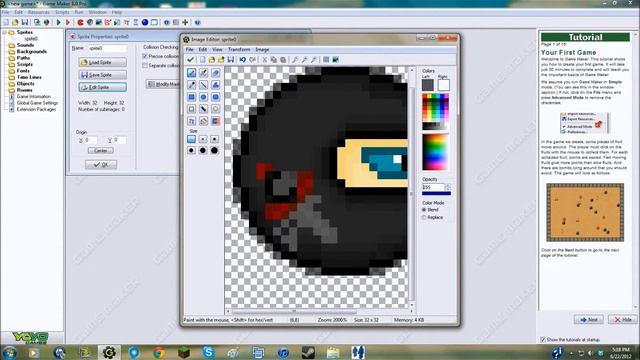Select the Change Color replace tool
Screen dimensions: 640x360
coord(216,121)
